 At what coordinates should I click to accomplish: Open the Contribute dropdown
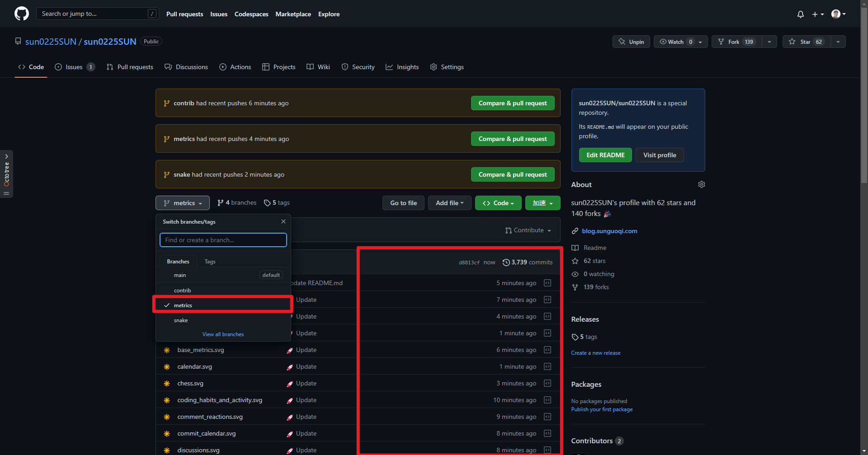528,230
